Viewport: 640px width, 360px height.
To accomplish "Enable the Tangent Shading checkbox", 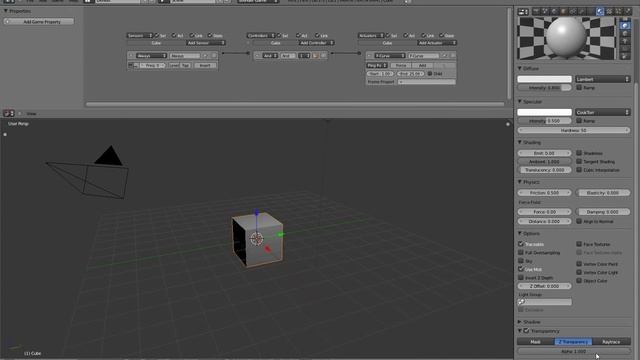I will 579,162.
